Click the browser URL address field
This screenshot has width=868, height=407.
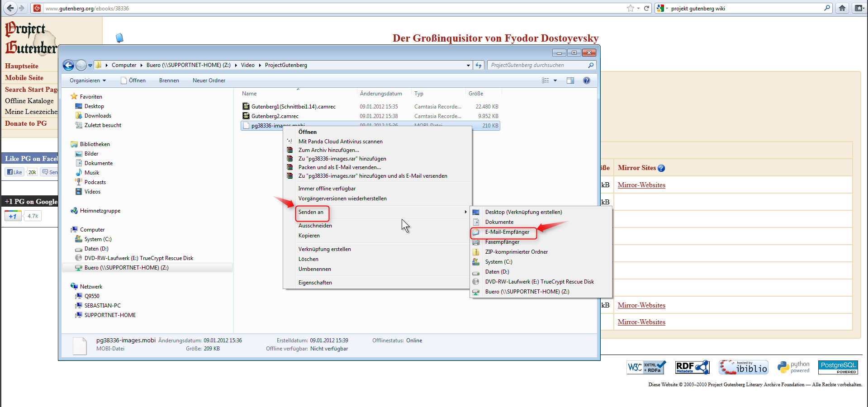point(335,8)
